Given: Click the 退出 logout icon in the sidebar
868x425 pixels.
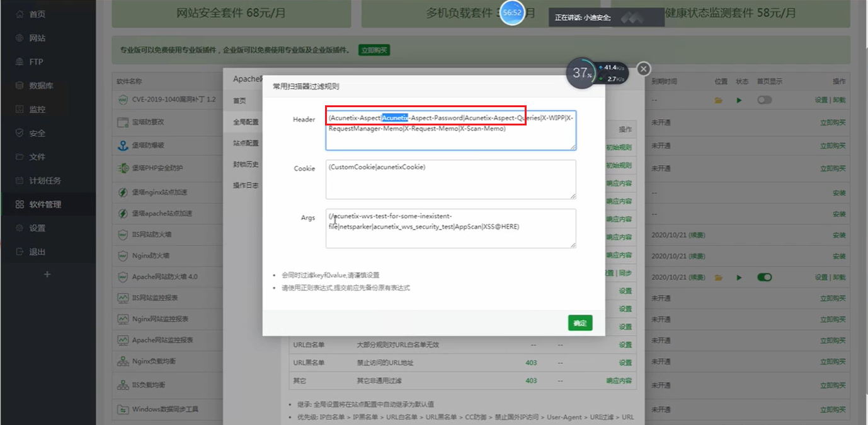Looking at the screenshot, I should 20,252.
